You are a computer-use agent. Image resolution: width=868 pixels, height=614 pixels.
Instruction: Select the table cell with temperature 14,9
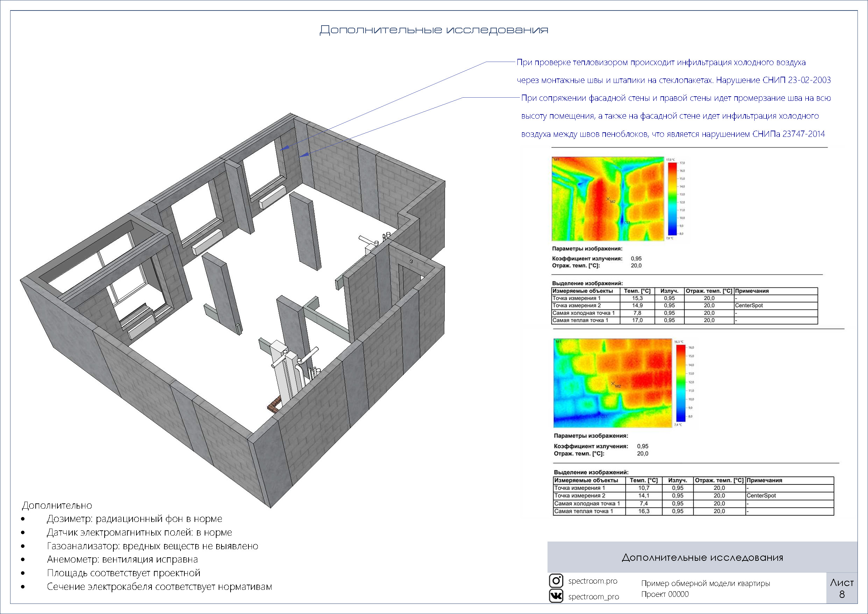point(637,305)
